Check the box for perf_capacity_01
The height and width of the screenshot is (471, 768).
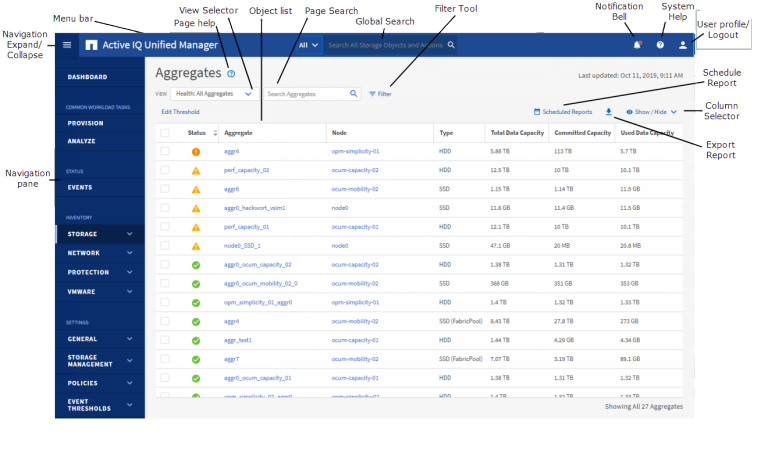click(x=165, y=227)
